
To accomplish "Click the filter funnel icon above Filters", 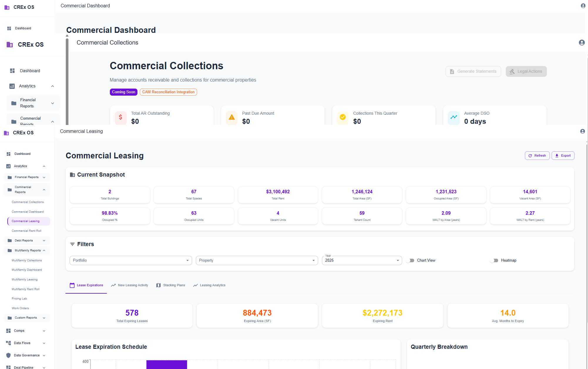I will (x=72, y=244).
